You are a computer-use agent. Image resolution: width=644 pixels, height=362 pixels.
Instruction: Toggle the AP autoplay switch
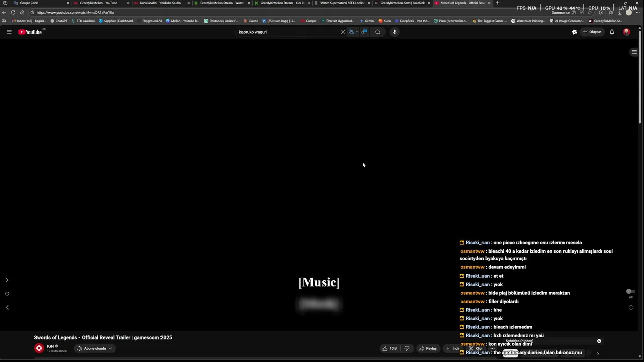[630, 291]
